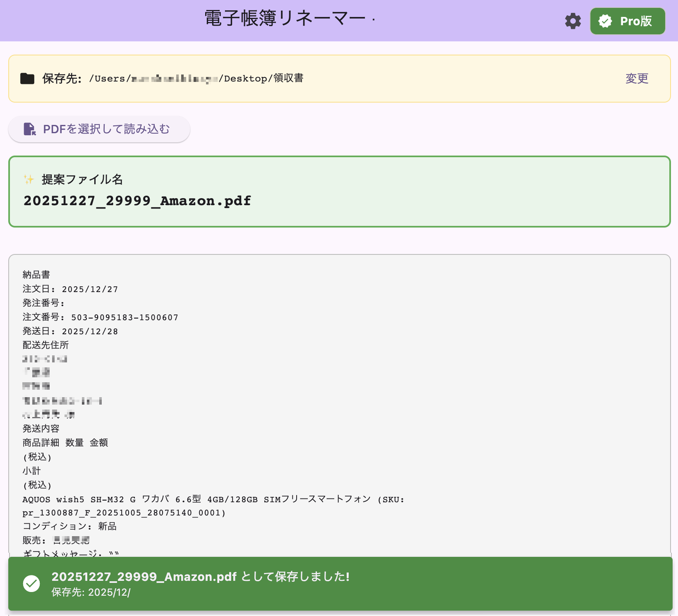Click PDFを選択して読み込む button
The width and height of the screenshot is (678, 616).
(99, 129)
